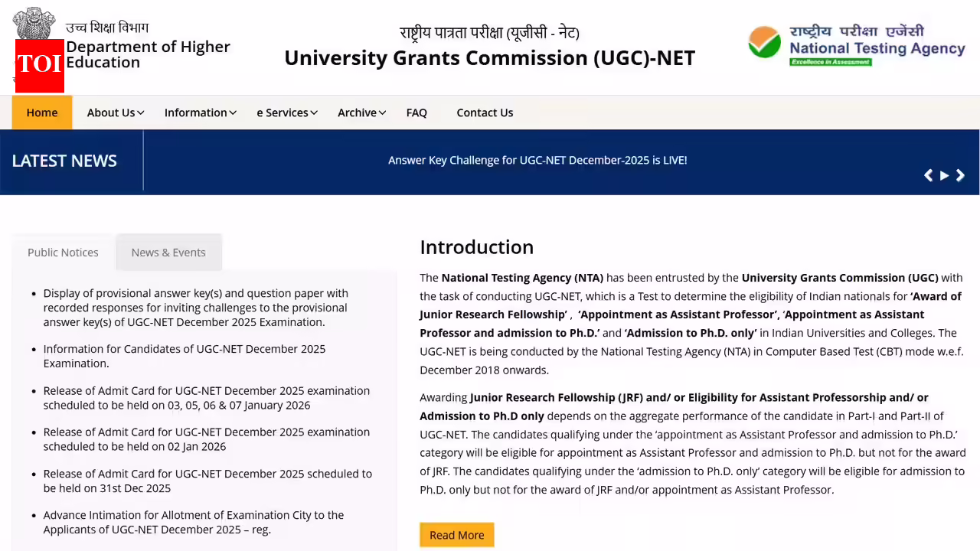Open the Information dropdown menu
The image size is (980, 551).
[x=200, y=112]
